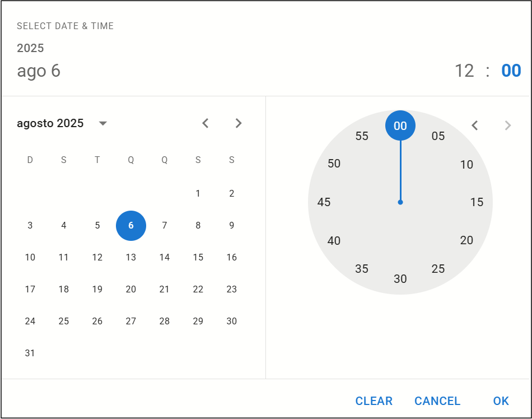
Task: Open the agosto 2025 month dropdown
Action: click(x=50, y=123)
